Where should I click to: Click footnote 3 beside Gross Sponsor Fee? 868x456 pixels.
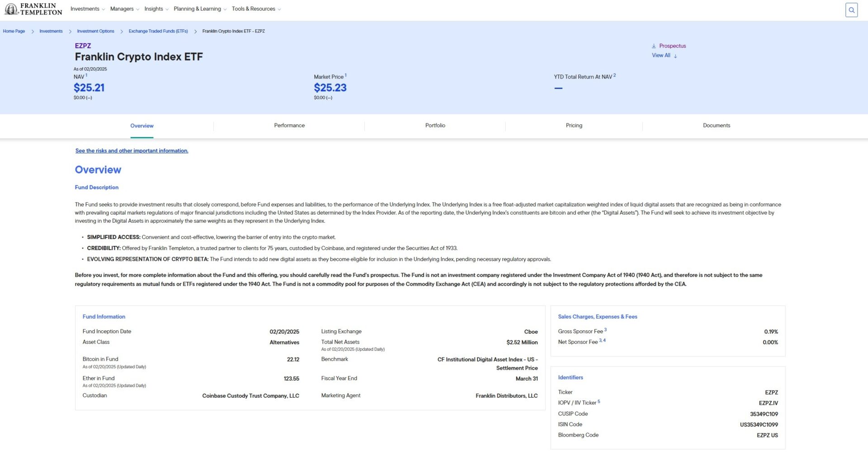[605, 330]
